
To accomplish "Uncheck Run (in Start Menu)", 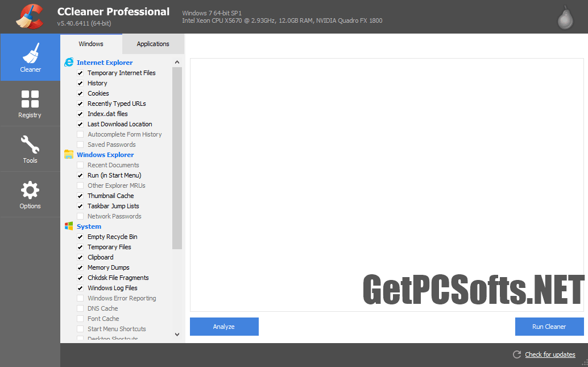I will pyautogui.click(x=80, y=175).
